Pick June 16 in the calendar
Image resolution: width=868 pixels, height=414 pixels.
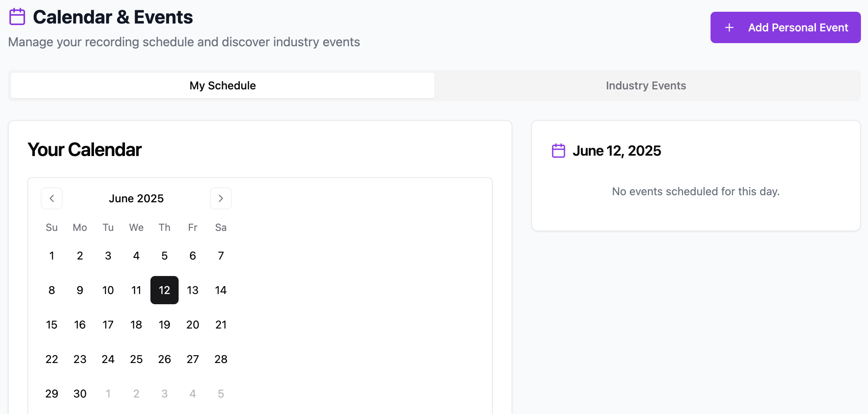(80, 325)
